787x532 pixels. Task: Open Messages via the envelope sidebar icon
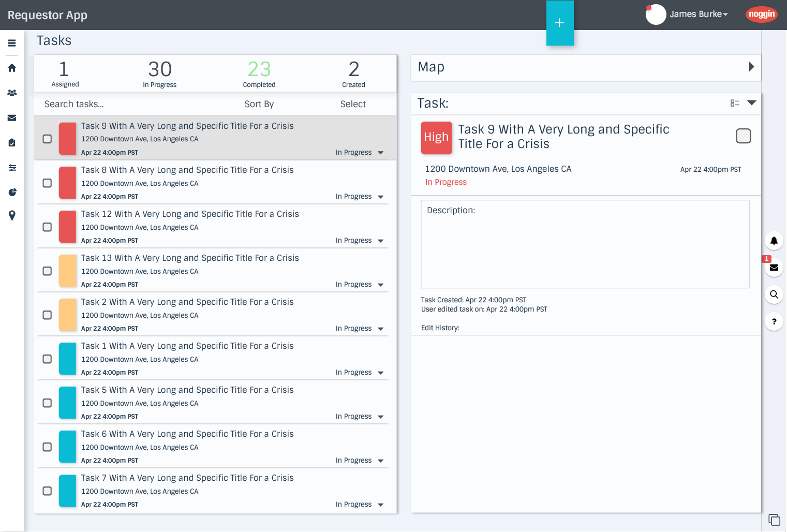(11, 117)
